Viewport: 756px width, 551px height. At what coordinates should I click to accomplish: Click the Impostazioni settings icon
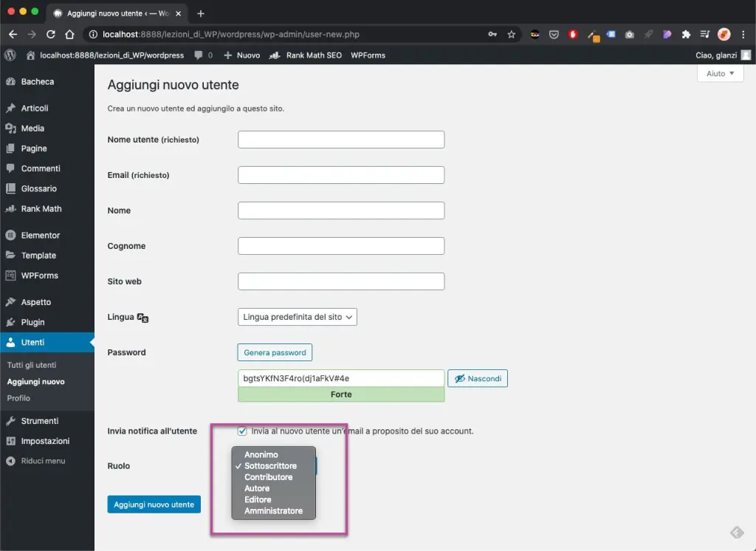pos(10,441)
